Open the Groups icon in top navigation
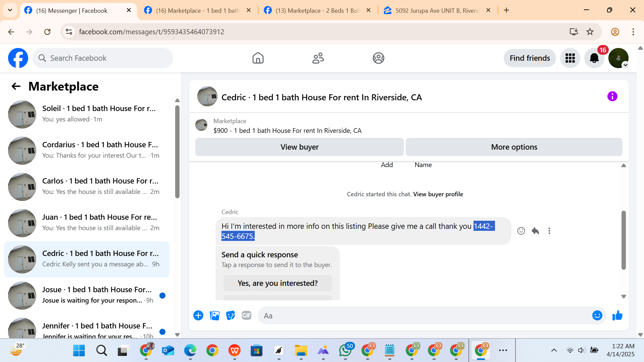This screenshot has width=644, height=362. click(378, 58)
